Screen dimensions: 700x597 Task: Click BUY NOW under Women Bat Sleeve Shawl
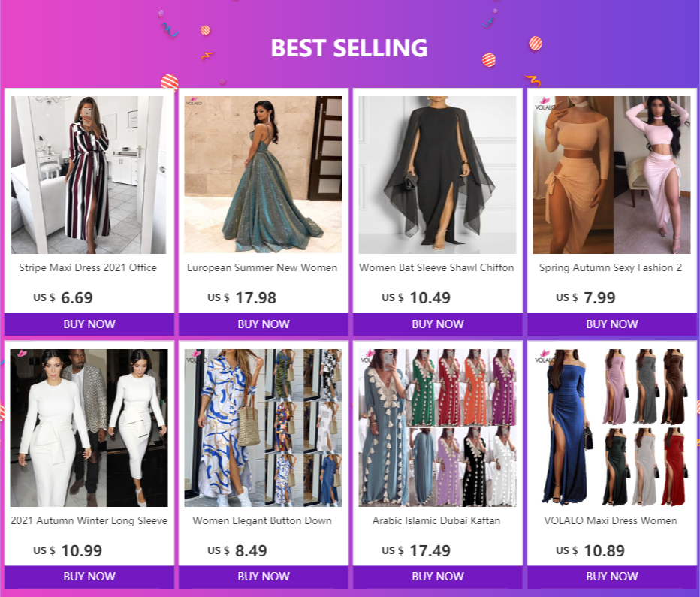(437, 324)
